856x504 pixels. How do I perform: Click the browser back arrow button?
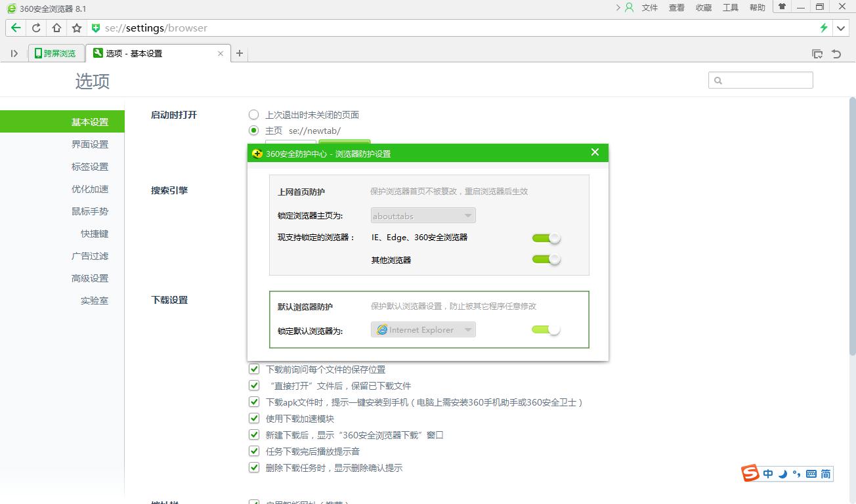point(16,28)
